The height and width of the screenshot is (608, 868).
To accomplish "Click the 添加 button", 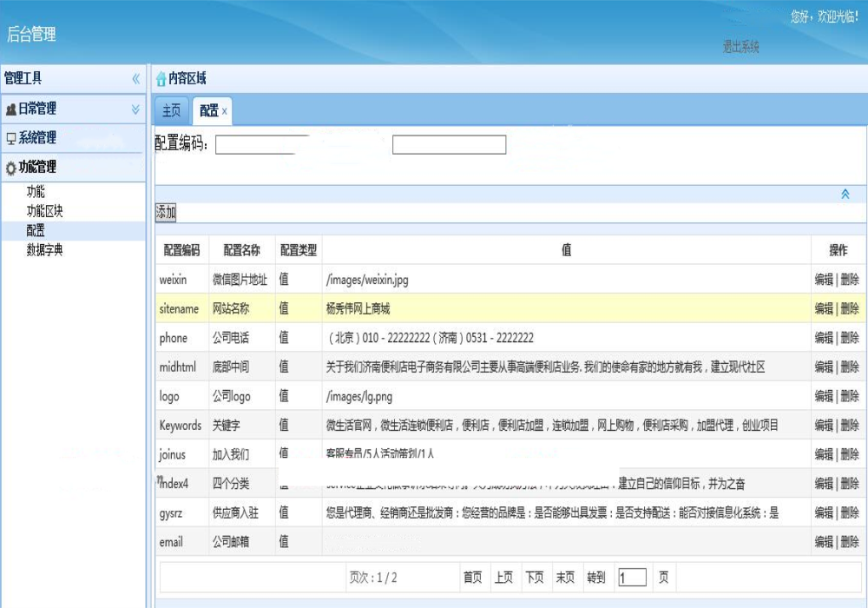I will (166, 212).
